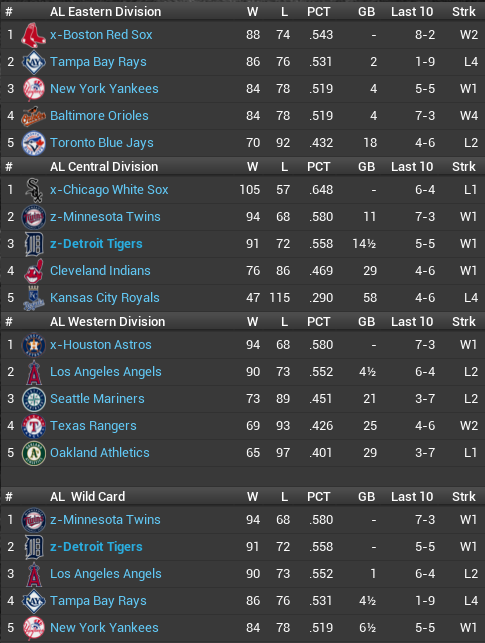Select z-Detroit Tigers in AL Central Division
Image resolution: width=485 pixels, height=643 pixels.
[96, 244]
